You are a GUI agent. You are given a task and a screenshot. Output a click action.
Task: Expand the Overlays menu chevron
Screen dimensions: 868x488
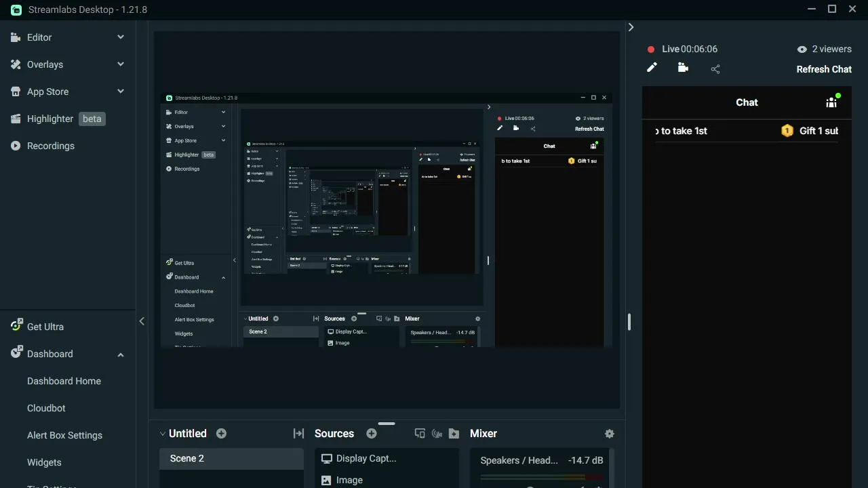(x=121, y=64)
